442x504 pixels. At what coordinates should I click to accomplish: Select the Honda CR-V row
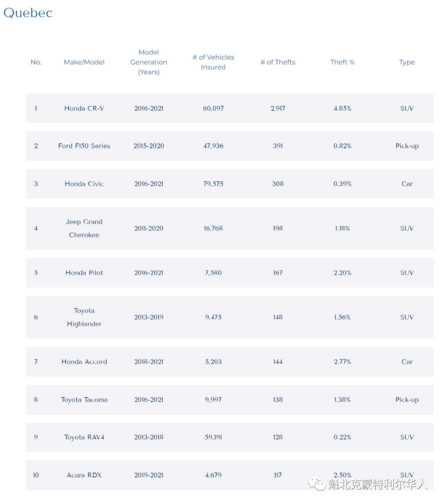230,108
